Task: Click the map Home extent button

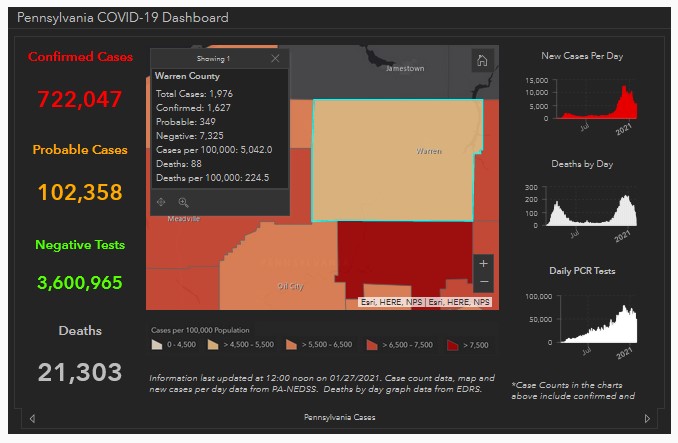Action: point(481,61)
